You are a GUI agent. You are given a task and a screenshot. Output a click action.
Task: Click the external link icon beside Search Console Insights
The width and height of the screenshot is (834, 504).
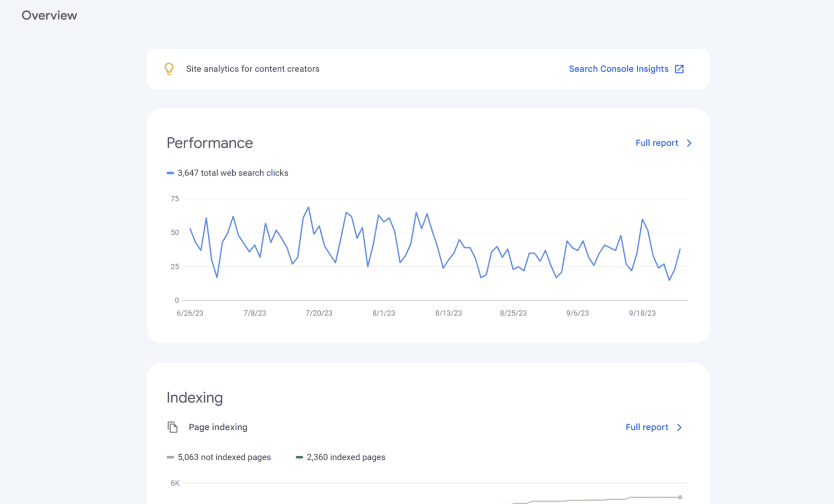click(680, 69)
